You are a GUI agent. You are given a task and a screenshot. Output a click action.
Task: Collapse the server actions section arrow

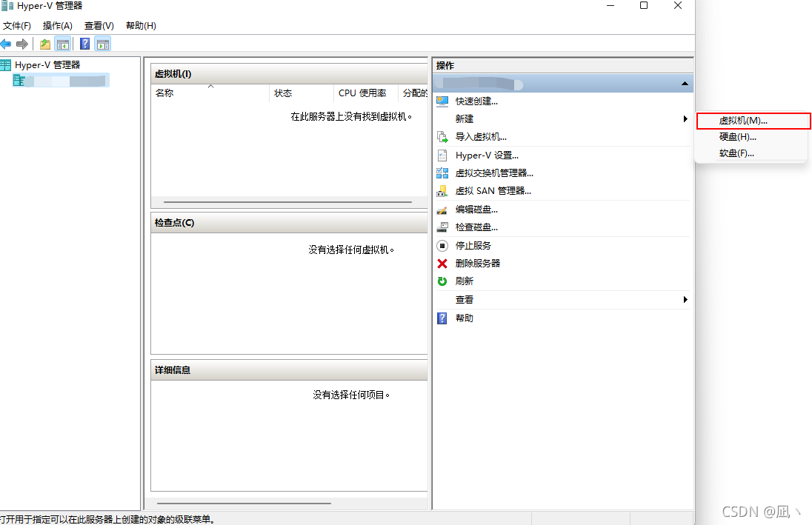pos(685,84)
